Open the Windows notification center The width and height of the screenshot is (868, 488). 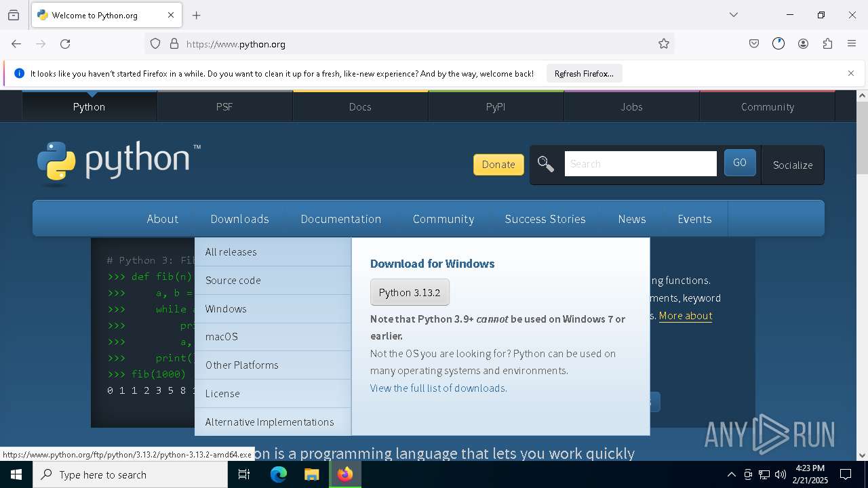[x=846, y=474]
